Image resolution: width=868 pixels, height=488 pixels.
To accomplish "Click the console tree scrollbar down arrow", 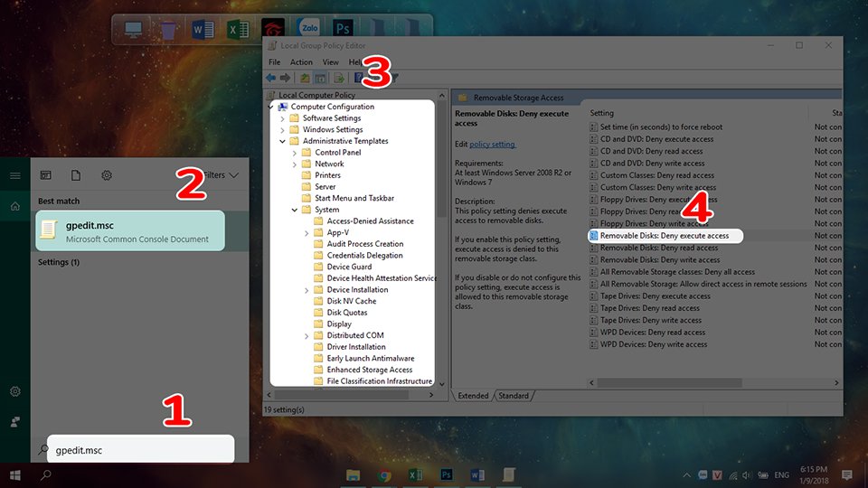I will (x=442, y=383).
